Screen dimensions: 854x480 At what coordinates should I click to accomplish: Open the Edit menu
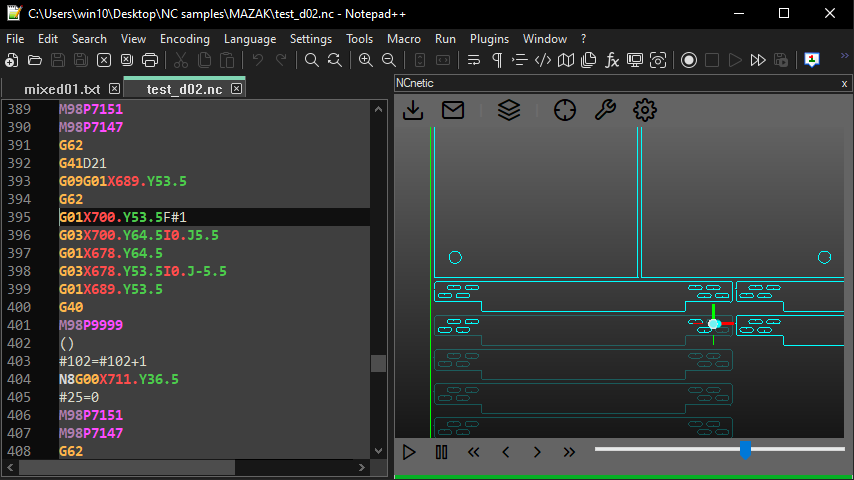coord(48,39)
